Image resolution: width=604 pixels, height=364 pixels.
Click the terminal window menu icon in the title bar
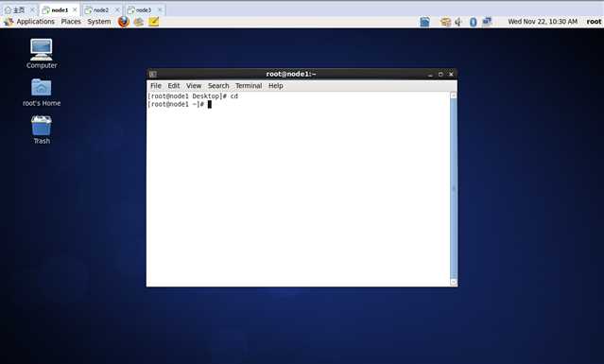153,74
